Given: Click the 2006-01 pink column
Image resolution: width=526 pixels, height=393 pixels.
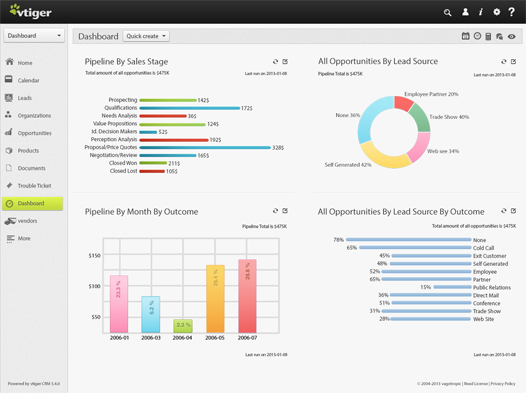Looking at the screenshot, I should [x=119, y=304].
